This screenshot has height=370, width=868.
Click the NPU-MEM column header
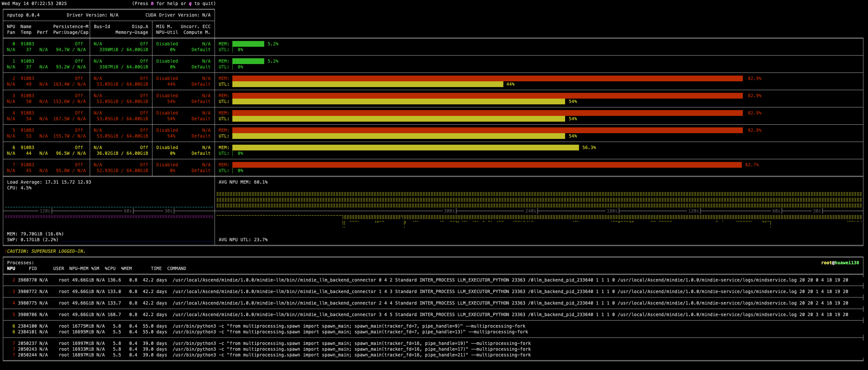point(79,268)
